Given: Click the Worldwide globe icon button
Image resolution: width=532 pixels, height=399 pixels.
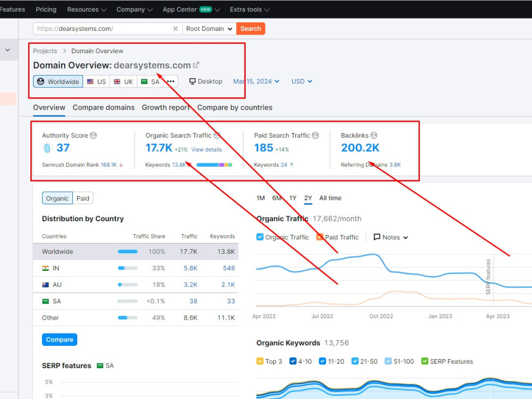Looking at the screenshot, I should click(x=58, y=81).
